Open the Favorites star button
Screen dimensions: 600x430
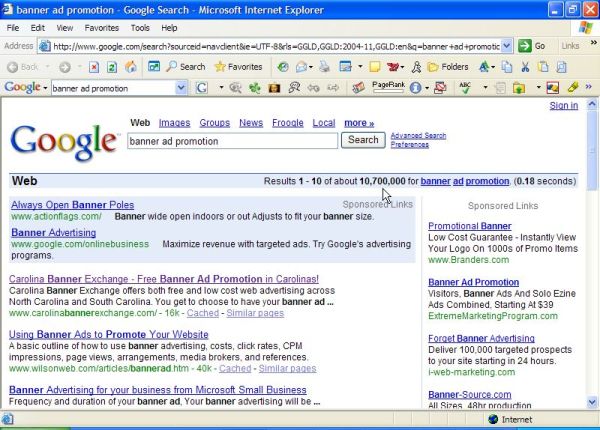coord(238,67)
